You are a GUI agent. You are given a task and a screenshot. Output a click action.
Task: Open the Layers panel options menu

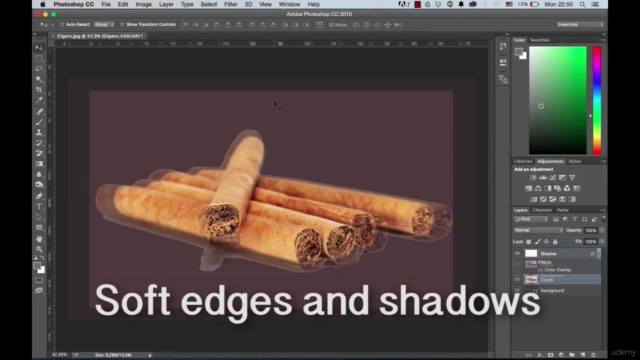(x=602, y=210)
